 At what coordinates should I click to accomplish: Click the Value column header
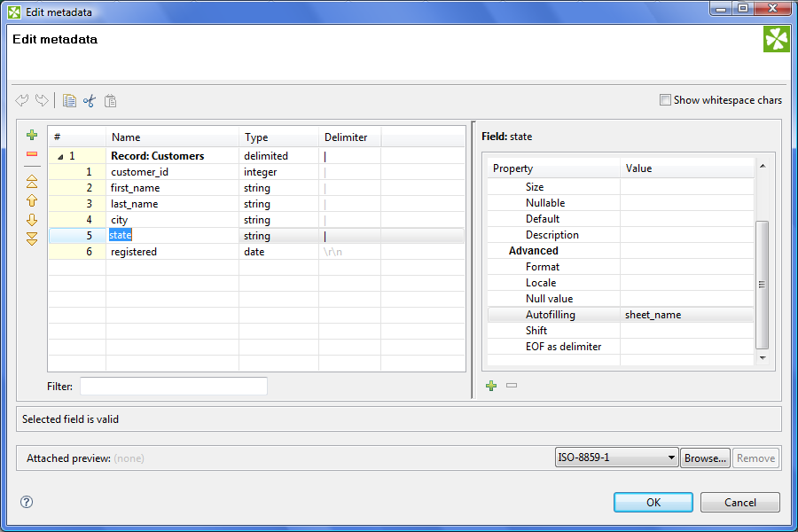(686, 168)
